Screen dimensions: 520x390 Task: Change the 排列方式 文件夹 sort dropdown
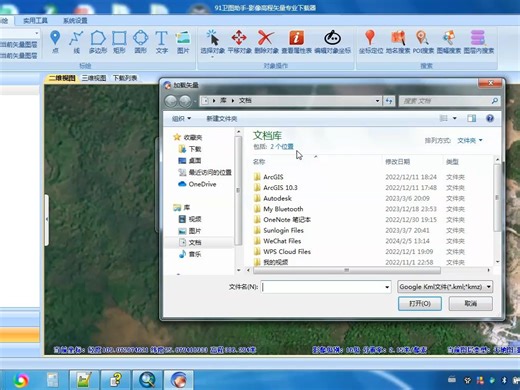470,141
